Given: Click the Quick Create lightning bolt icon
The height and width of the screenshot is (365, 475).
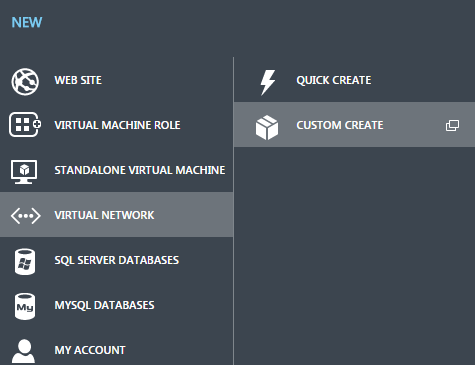Looking at the screenshot, I should pos(268,82).
